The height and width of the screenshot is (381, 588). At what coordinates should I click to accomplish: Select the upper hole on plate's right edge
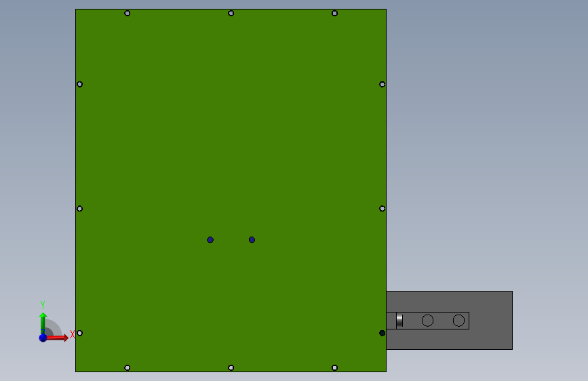click(x=382, y=84)
